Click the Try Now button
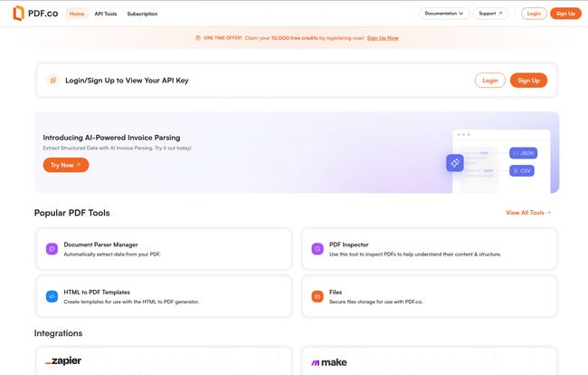This screenshot has width=588, height=375. point(66,165)
